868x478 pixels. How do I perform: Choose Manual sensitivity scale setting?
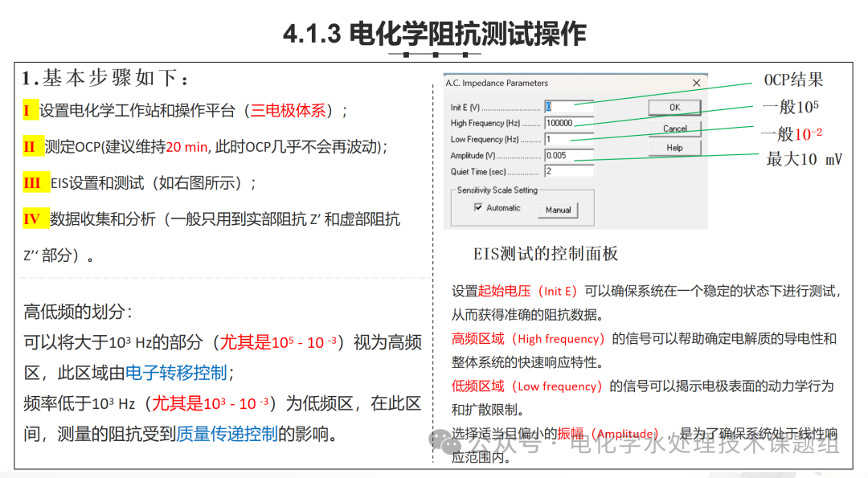558,210
